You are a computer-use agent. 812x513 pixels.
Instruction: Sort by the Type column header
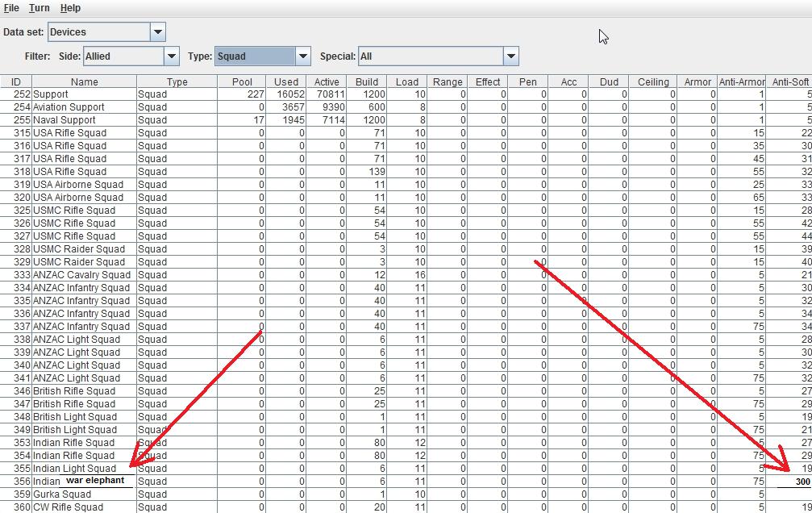177,82
